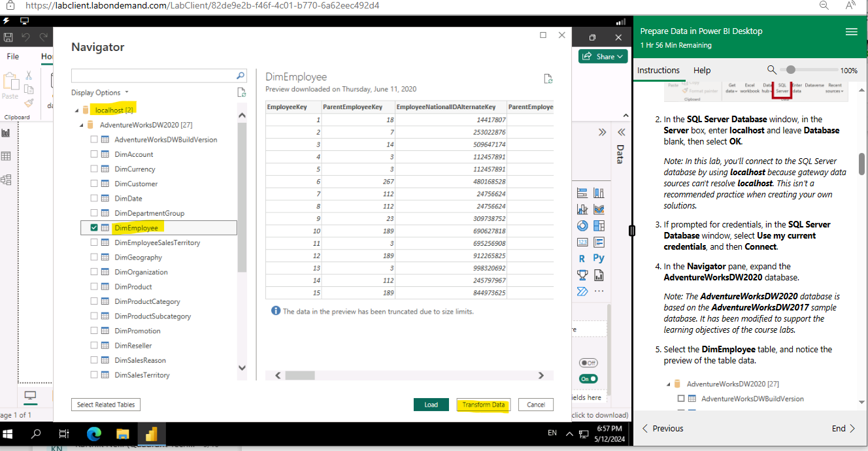Screen dimensions: 868x451
Task: Toggle the Off switch in Visualizations pane
Action: (588, 363)
